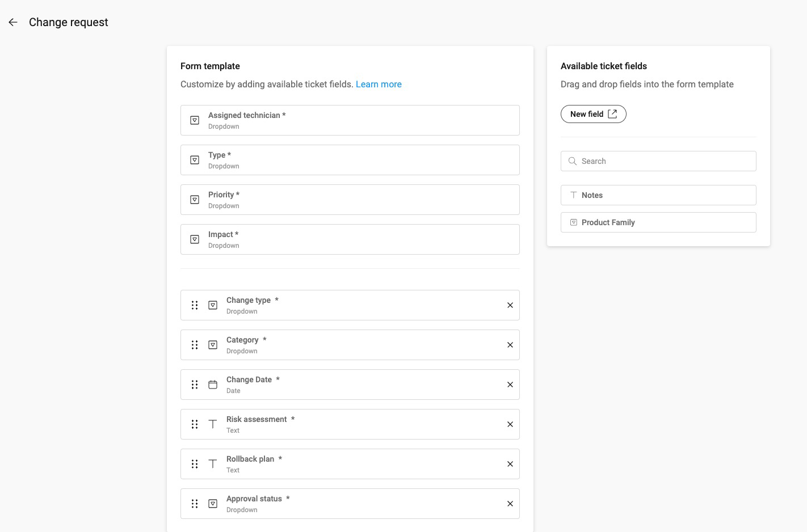Focus the Search available fields box
Viewport: 807px width, 532px height.
658,161
